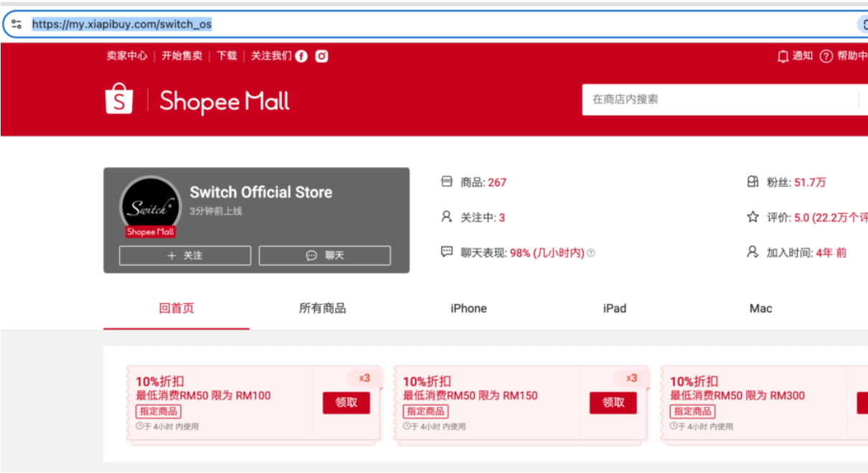The image size is (868, 473).
Task: Click the clock icon on RM150 voucher
Action: 406,426
